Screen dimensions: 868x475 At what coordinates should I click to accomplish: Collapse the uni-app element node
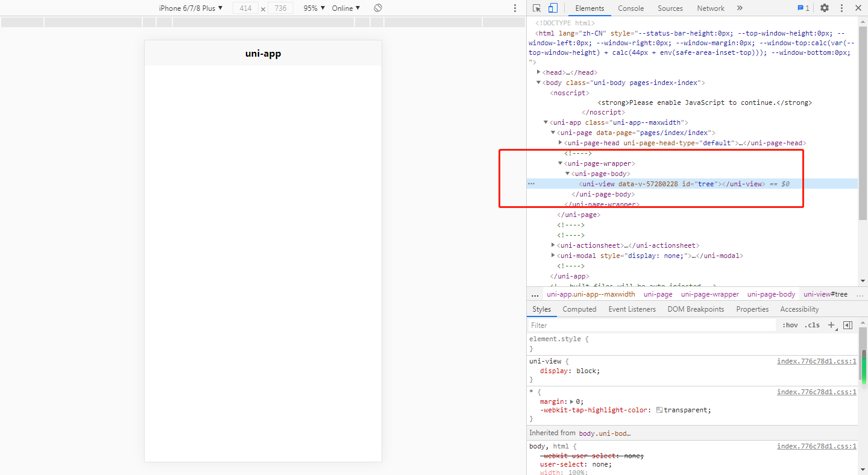pyautogui.click(x=546, y=122)
